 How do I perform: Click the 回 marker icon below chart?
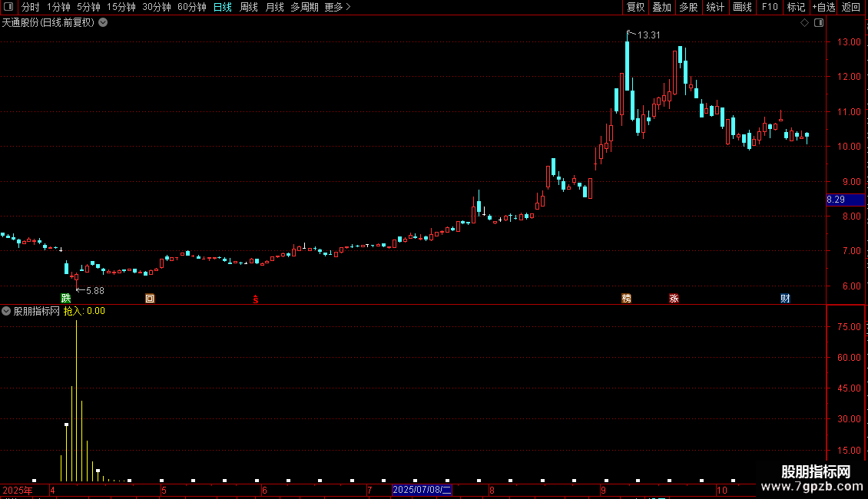coord(150,299)
